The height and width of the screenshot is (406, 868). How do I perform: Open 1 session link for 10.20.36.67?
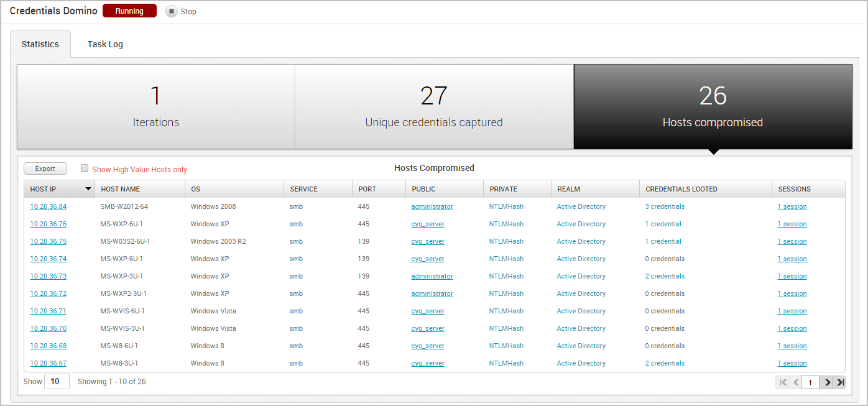click(x=792, y=363)
